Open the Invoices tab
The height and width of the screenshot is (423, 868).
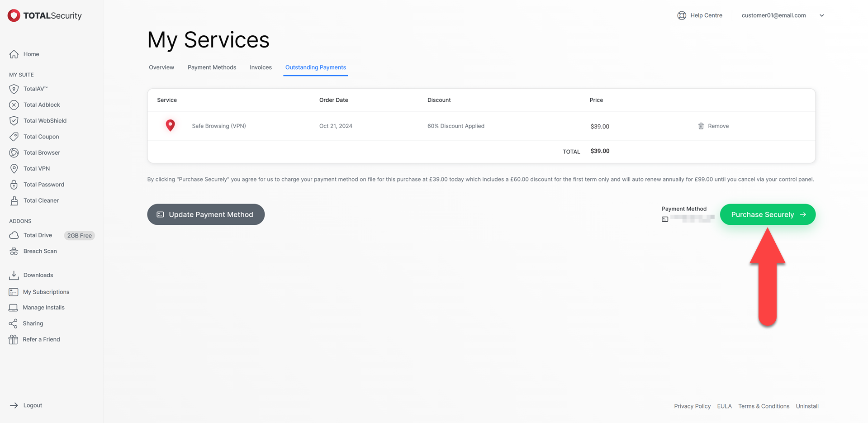(x=261, y=67)
